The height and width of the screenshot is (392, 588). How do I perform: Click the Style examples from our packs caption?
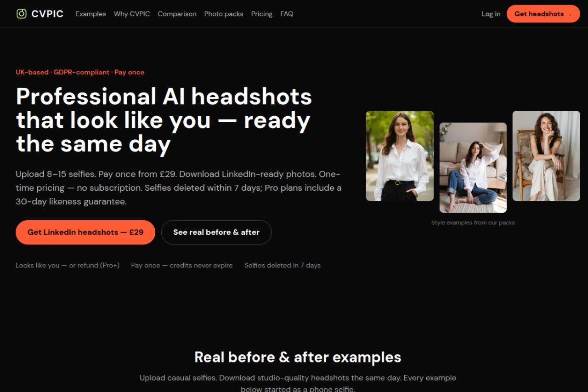coord(473,222)
